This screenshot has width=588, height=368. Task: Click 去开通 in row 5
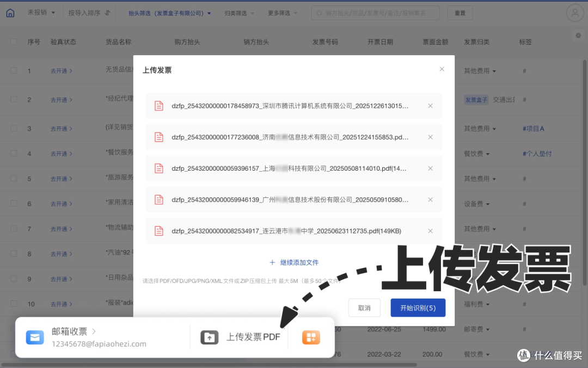(61, 179)
